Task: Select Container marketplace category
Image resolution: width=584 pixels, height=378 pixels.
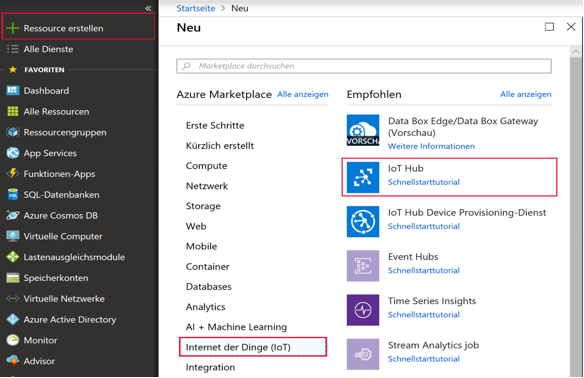Action: pyautogui.click(x=207, y=267)
